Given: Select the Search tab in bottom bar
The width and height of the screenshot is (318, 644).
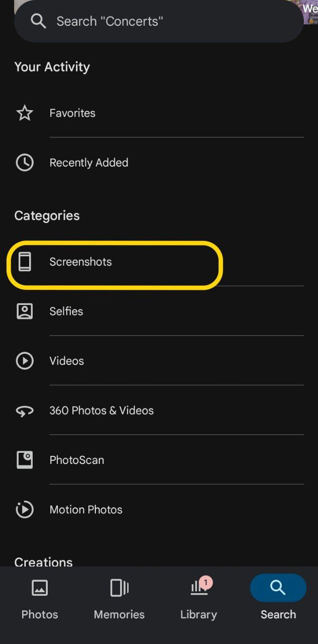Looking at the screenshot, I should [x=278, y=599].
